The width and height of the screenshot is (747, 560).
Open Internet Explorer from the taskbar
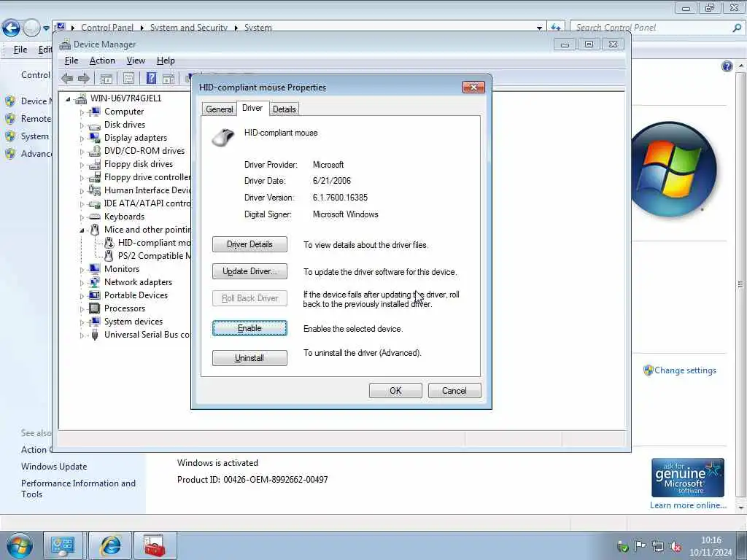click(111, 545)
